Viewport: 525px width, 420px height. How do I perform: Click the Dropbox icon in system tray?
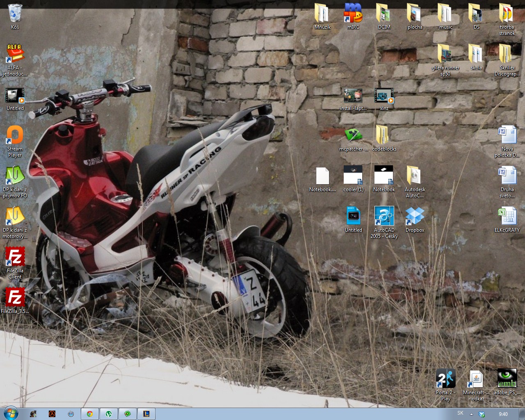click(x=482, y=414)
